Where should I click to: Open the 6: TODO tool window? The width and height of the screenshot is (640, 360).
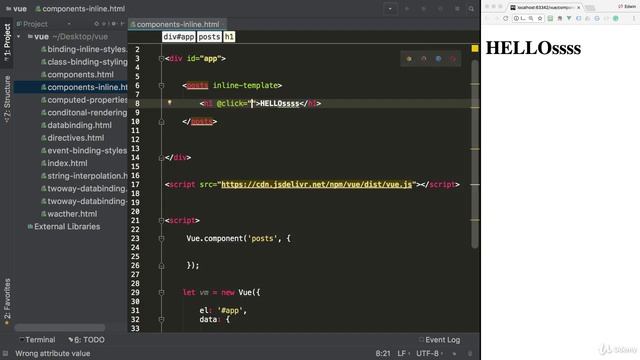(87, 340)
